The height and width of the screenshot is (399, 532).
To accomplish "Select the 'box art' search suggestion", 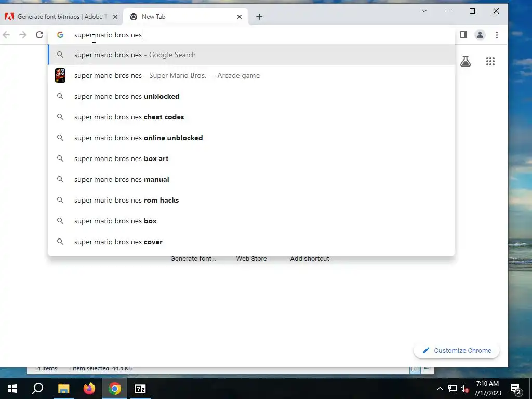I will [251, 158].
